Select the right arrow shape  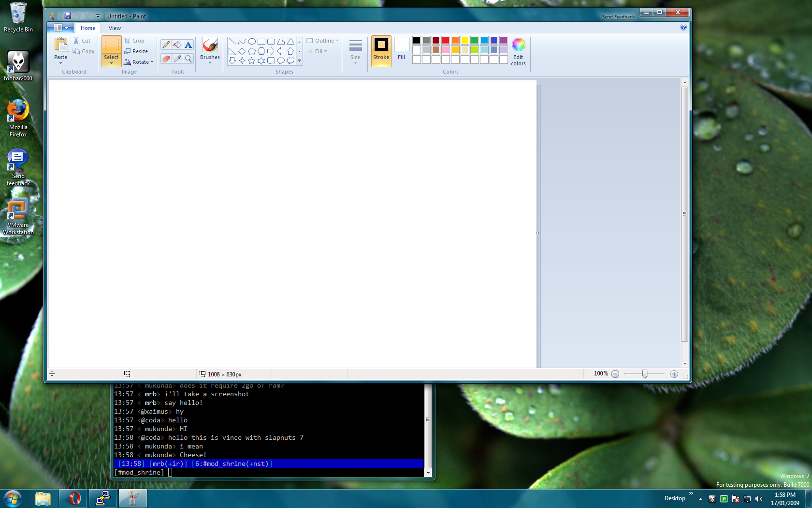point(271,51)
